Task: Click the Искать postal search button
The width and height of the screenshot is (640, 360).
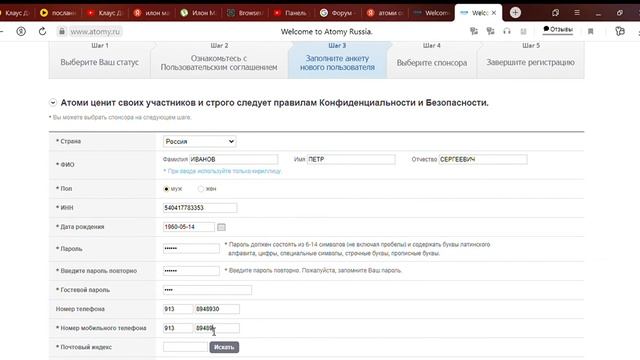Action: click(224, 347)
